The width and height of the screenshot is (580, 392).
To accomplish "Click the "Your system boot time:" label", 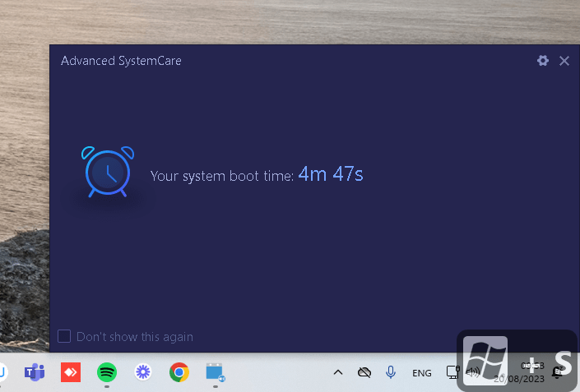I will 222,176.
